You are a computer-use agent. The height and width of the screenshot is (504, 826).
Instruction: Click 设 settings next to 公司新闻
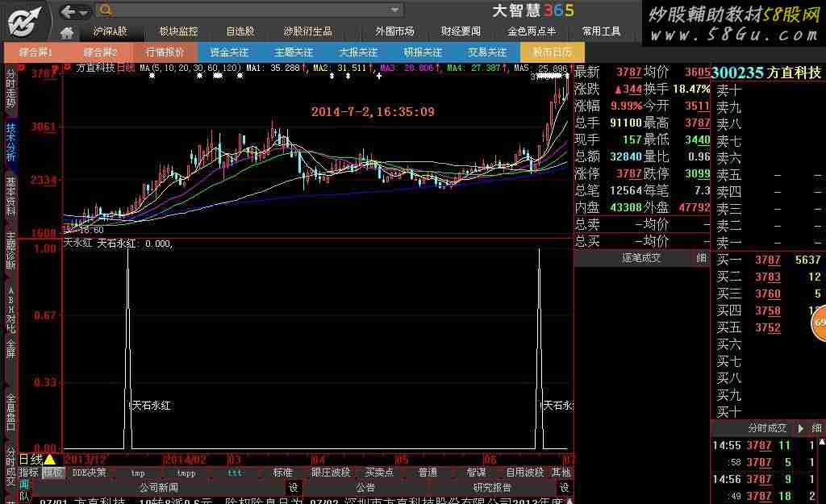click(x=294, y=488)
